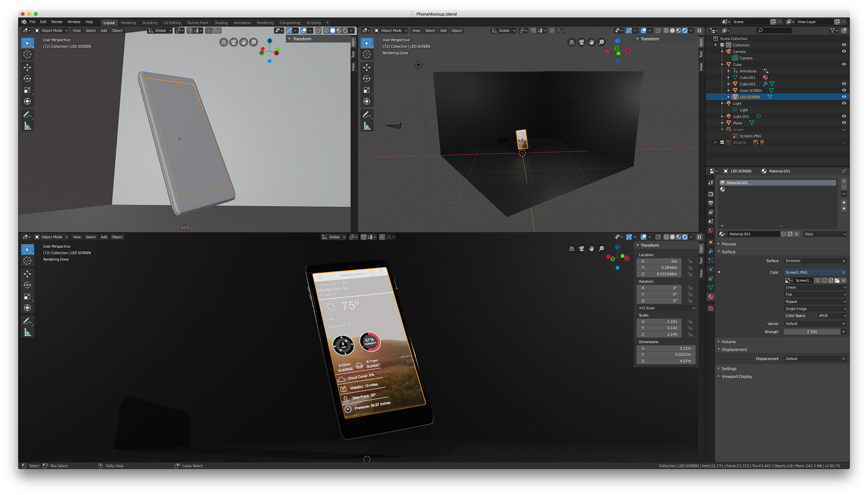
Task: Switch to the Render Properties tab
Action: (x=711, y=194)
